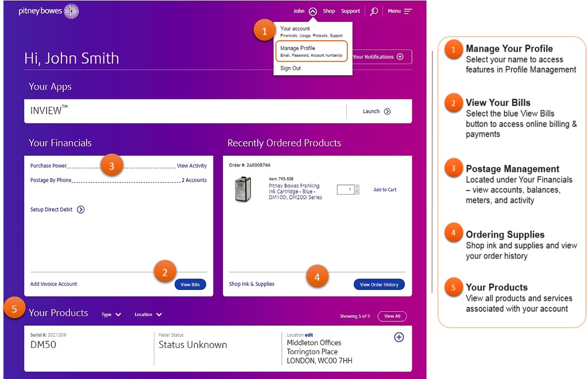Click the Setup Direct Debit arrow icon
The image size is (588, 379).
81,210
